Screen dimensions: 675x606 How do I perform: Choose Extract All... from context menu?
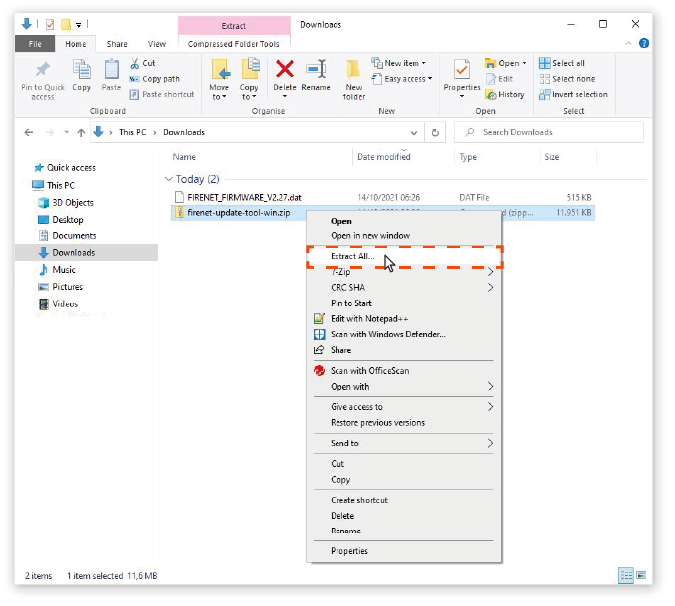tap(404, 257)
